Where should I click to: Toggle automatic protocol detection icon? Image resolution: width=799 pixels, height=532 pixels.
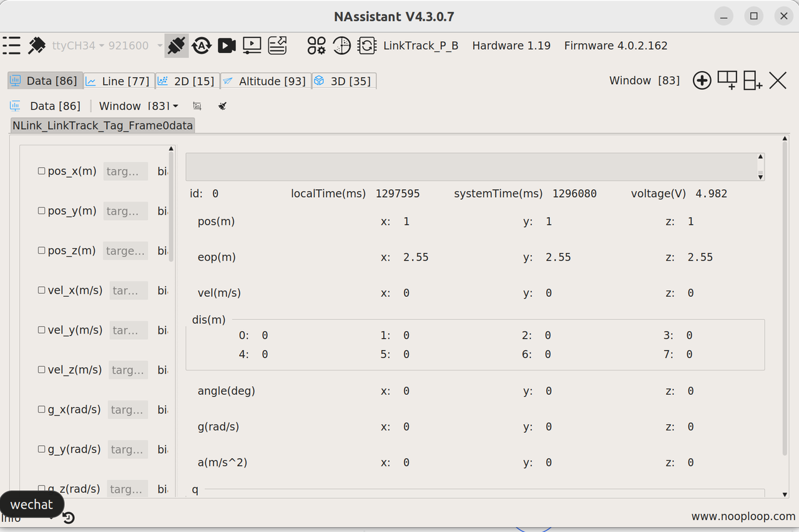coord(202,46)
